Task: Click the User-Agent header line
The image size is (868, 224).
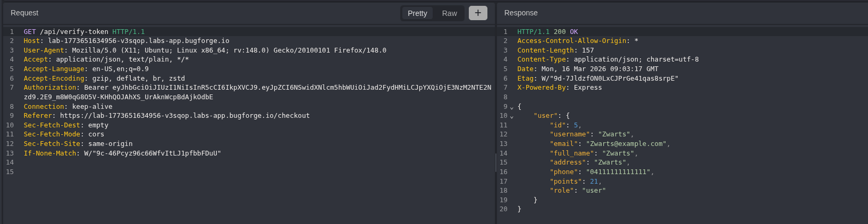Action: coord(205,50)
